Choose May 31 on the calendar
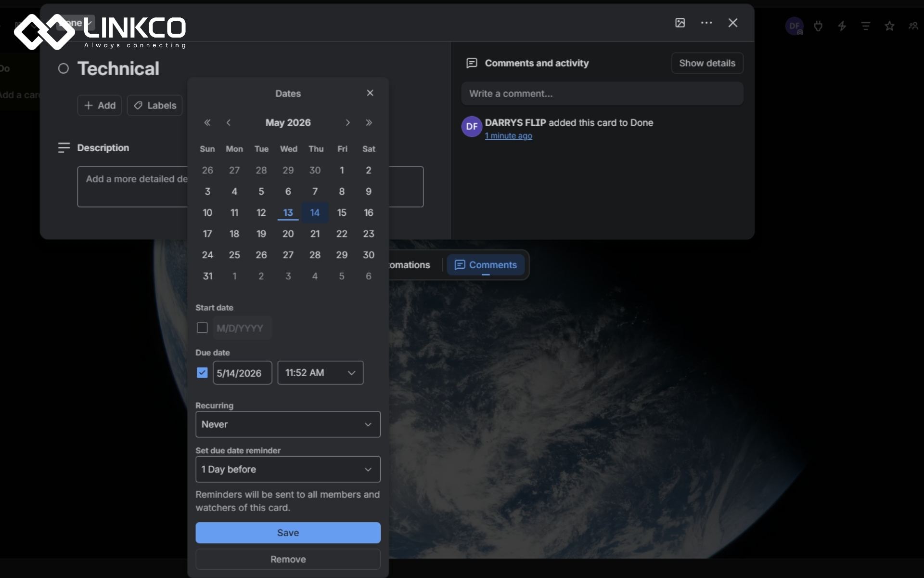Viewport: 924px width, 578px height. tap(207, 276)
